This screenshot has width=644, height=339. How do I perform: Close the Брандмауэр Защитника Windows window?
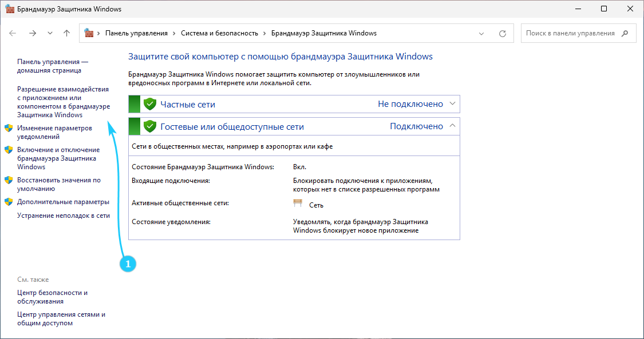[630, 9]
